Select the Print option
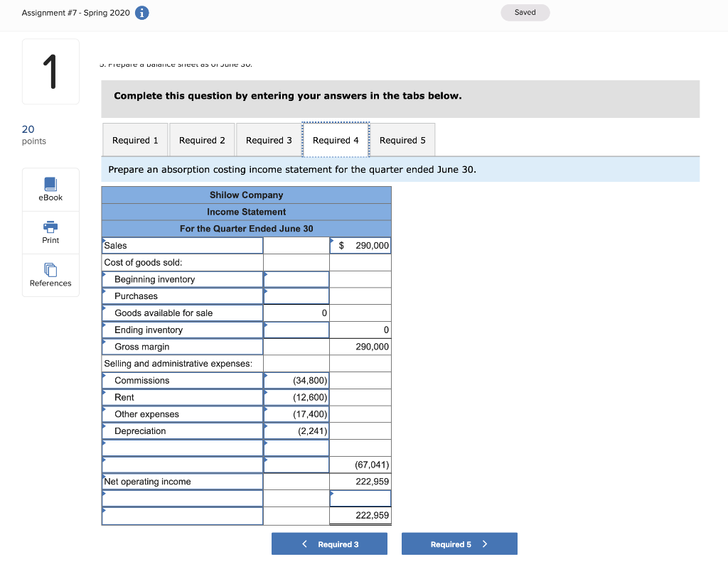The image size is (728, 569). (50, 232)
